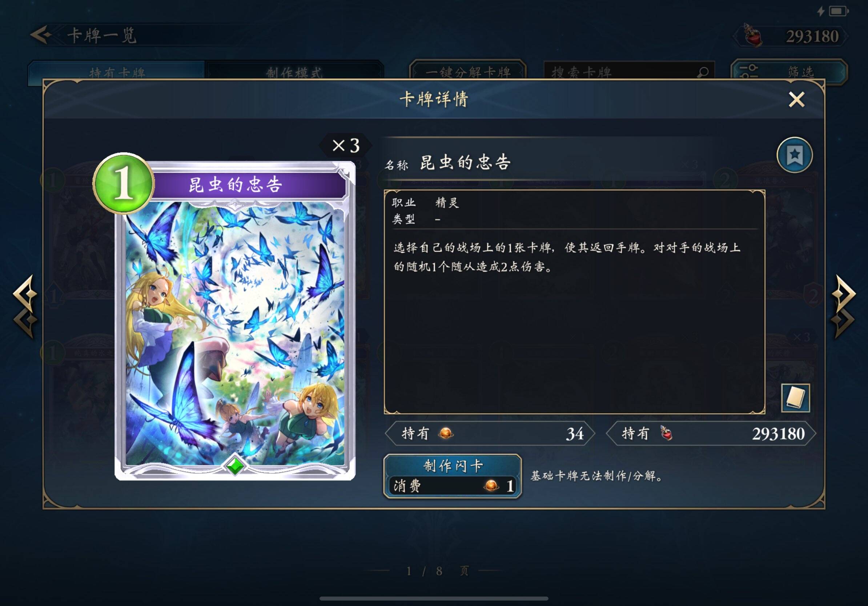This screenshot has width=868, height=606.
Task: Open the card flavor text book icon
Action: [795, 398]
